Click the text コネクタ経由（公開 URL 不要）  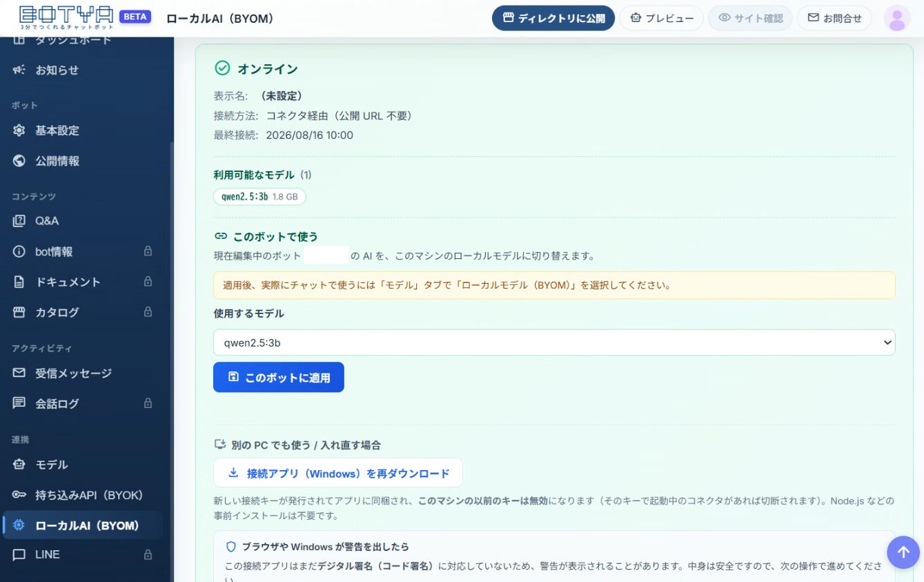pyautogui.click(x=340, y=115)
